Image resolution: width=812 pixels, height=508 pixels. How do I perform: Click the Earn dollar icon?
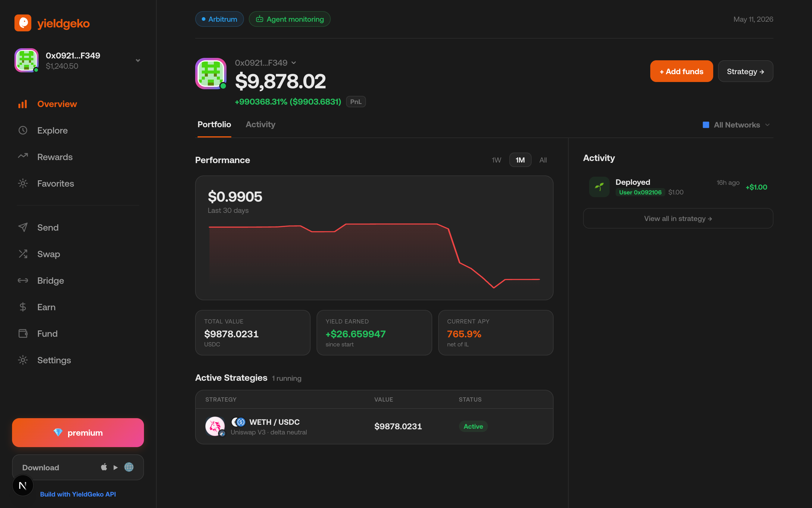tap(23, 307)
